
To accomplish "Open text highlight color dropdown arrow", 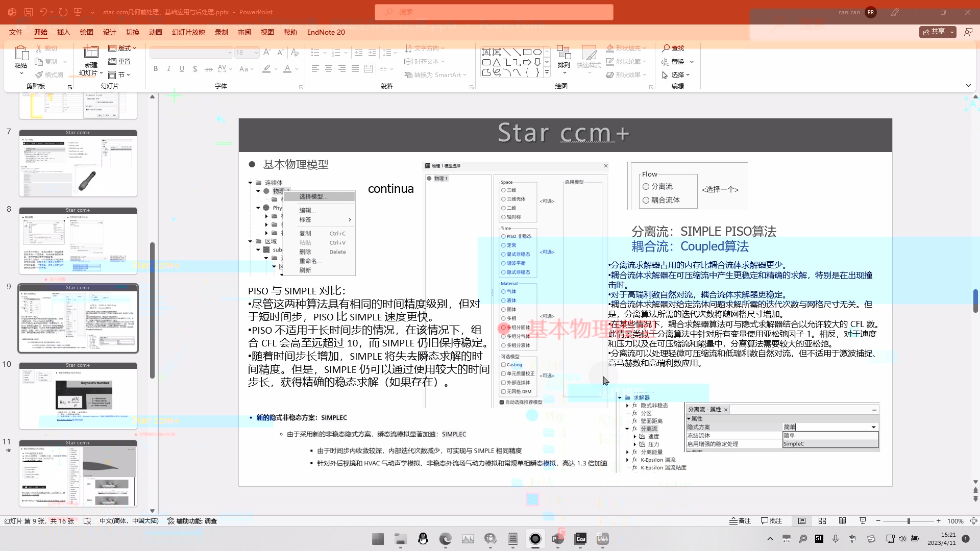I will pos(276,69).
